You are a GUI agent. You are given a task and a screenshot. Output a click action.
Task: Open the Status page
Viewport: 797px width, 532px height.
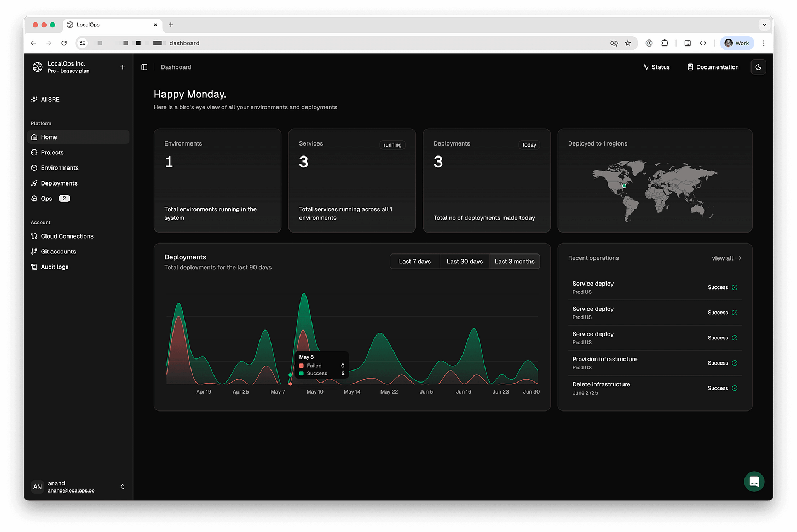coord(656,67)
